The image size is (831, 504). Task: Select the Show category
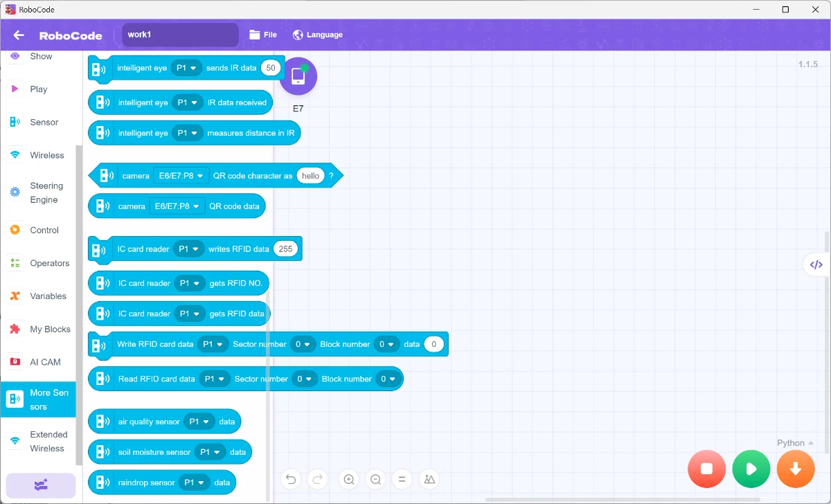coord(41,57)
